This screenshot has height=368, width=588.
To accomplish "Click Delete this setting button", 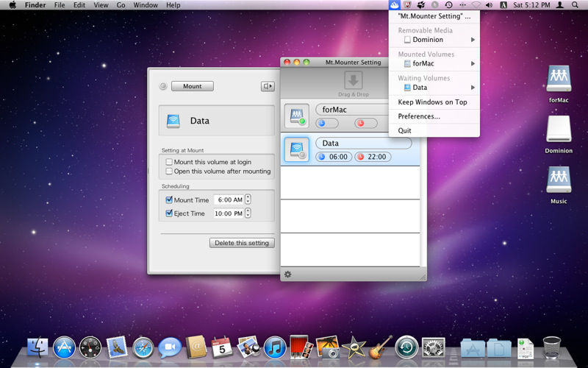I will point(242,243).
